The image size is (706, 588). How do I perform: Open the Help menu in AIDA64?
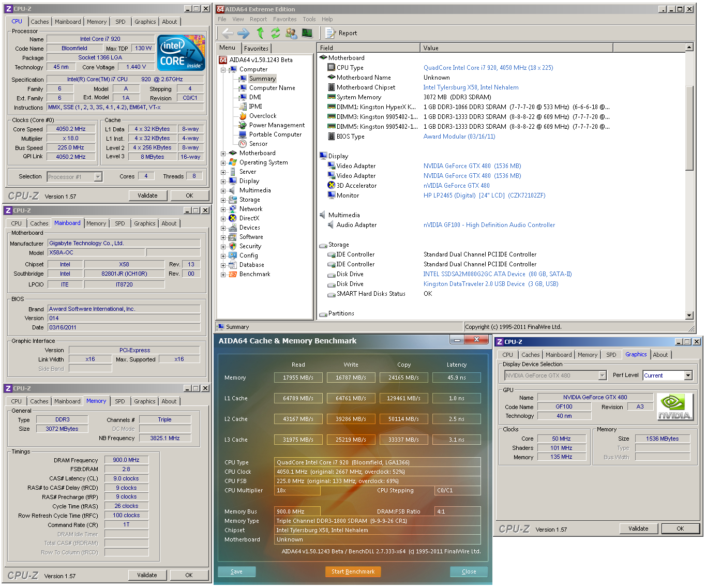pos(327,19)
